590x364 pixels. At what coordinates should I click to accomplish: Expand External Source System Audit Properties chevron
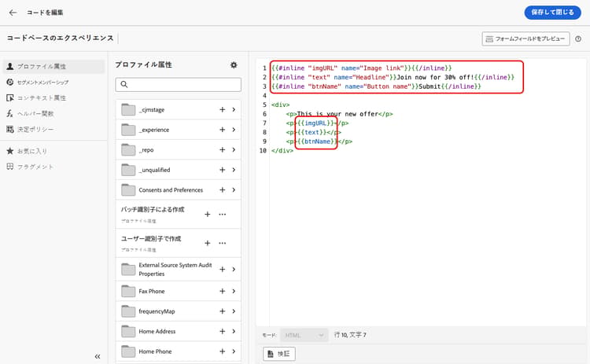(234, 270)
